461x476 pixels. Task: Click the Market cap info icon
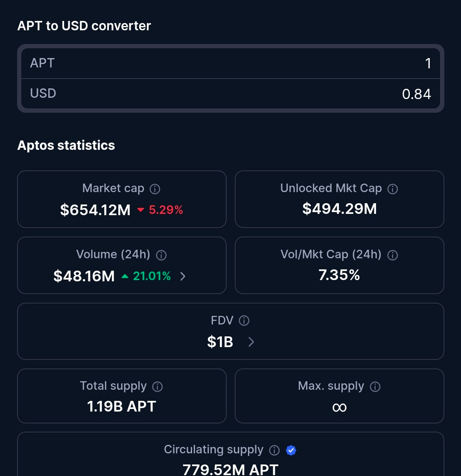pyautogui.click(x=155, y=189)
